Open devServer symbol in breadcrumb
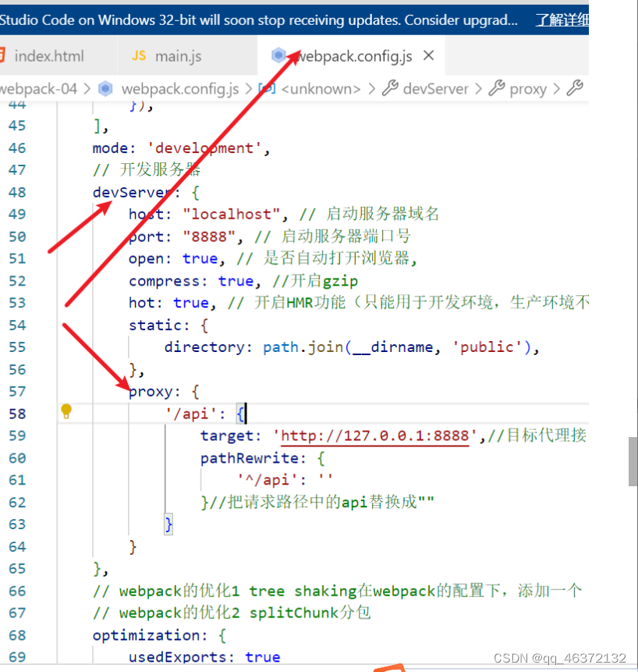 click(435, 89)
